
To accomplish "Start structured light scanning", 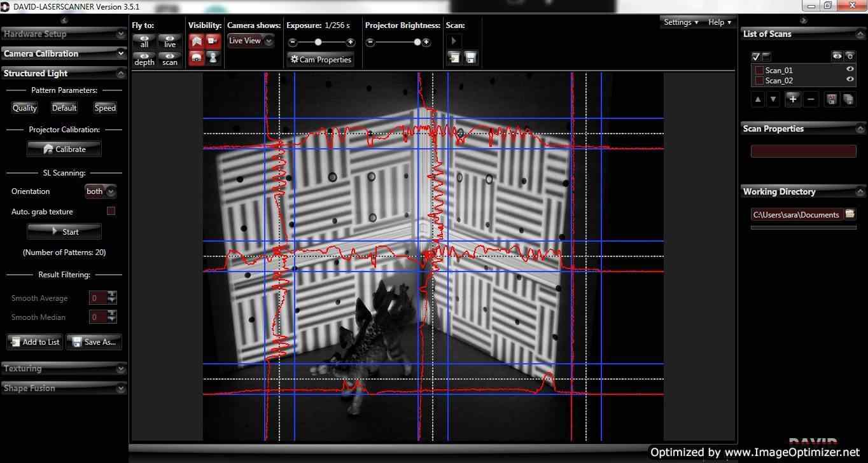I will pos(64,231).
